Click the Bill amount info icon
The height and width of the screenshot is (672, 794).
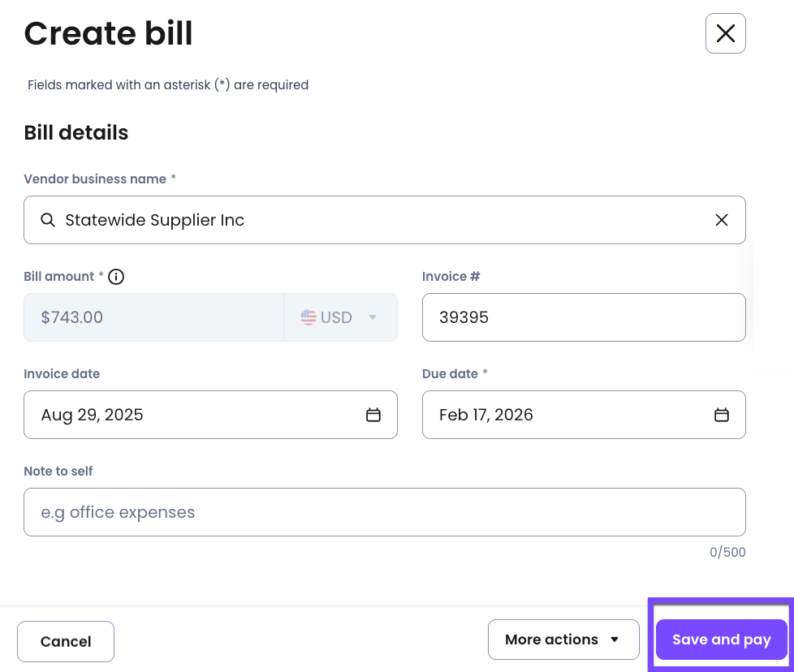[116, 277]
